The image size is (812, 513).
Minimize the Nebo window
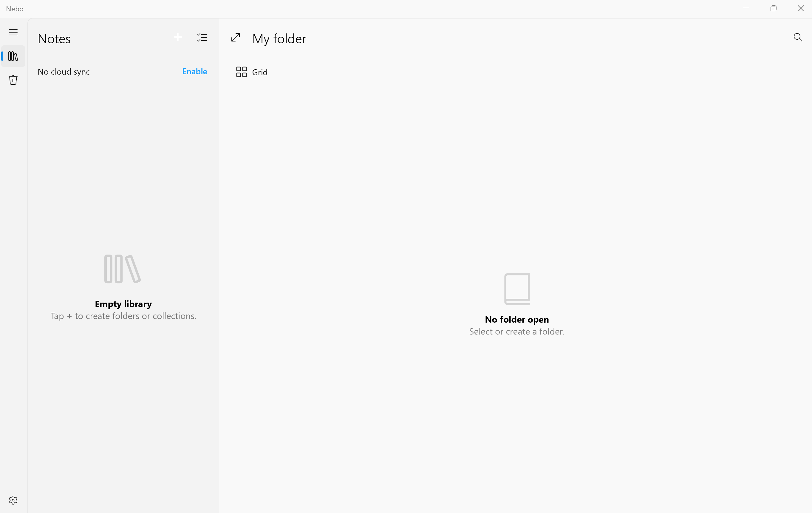pos(746,8)
